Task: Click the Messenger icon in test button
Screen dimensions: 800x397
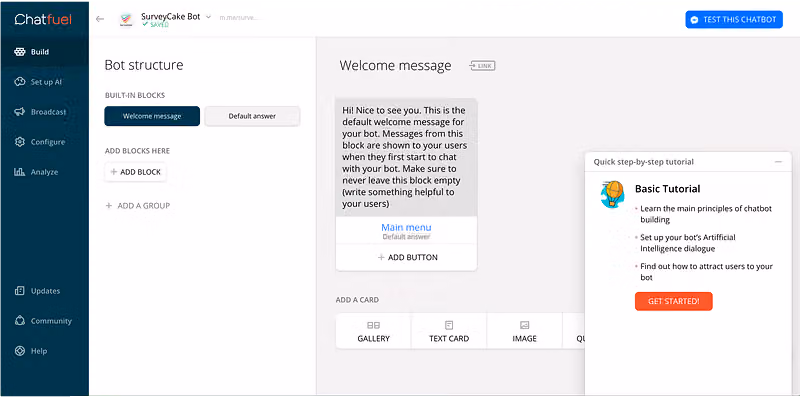Action: pos(694,20)
